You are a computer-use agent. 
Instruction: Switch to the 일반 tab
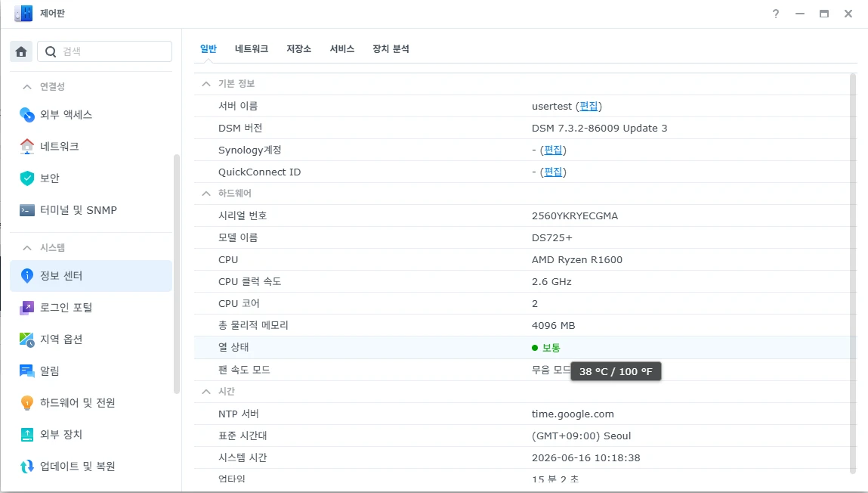pos(209,48)
